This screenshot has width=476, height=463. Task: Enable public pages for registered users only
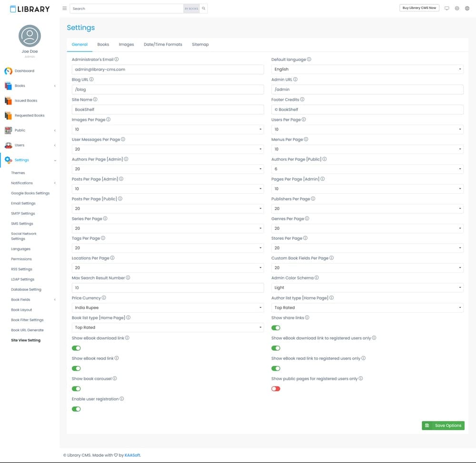(276, 389)
